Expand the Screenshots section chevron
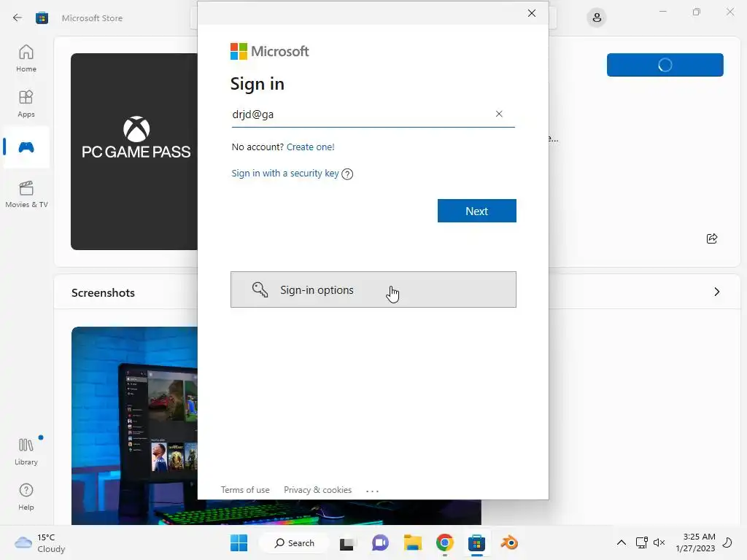This screenshot has width=747, height=560. [x=716, y=292]
